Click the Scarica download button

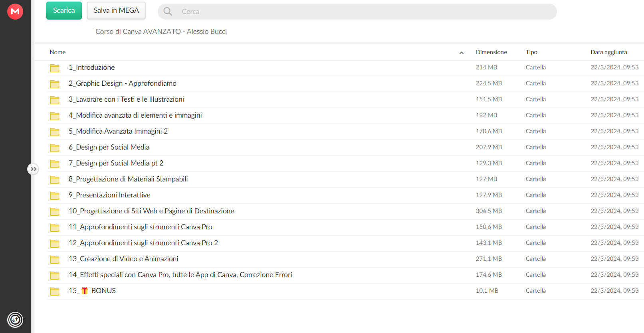click(64, 10)
